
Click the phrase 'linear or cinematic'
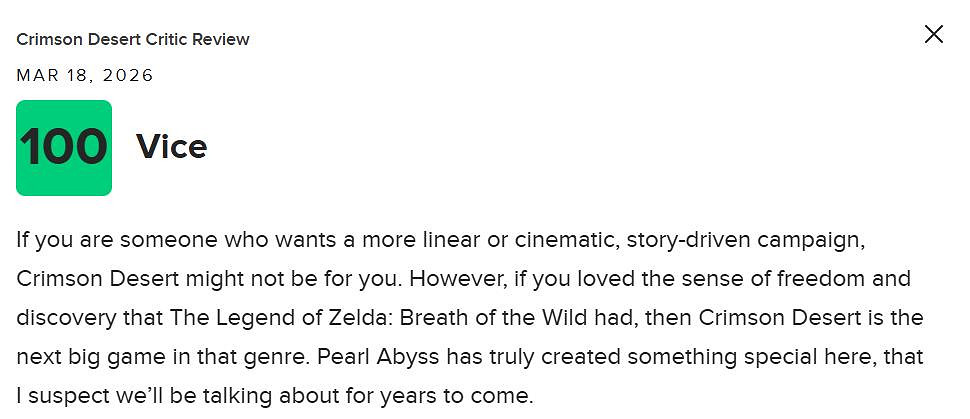424,239
